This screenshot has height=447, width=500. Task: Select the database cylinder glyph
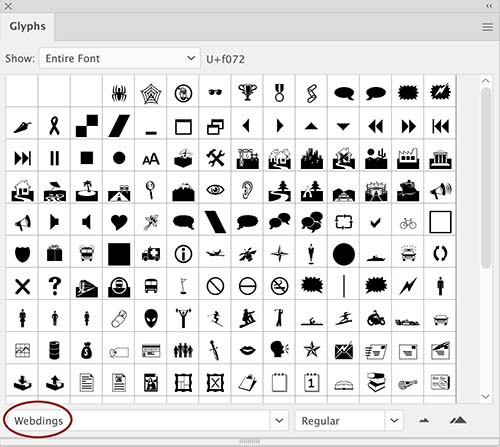click(54, 350)
